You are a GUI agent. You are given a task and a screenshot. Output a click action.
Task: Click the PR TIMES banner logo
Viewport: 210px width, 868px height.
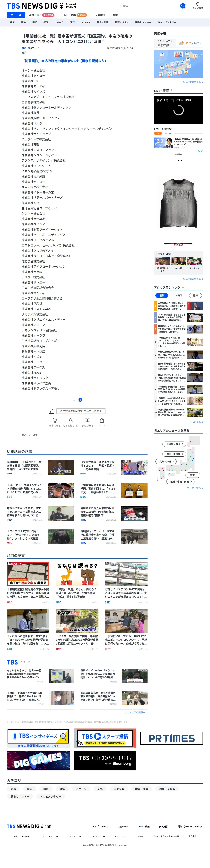tap(172, 738)
